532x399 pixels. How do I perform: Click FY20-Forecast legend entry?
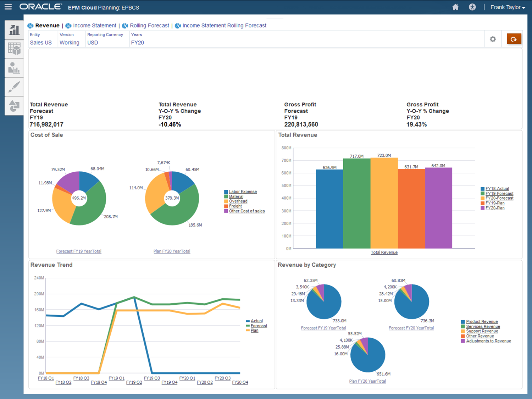click(x=499, y=198)
